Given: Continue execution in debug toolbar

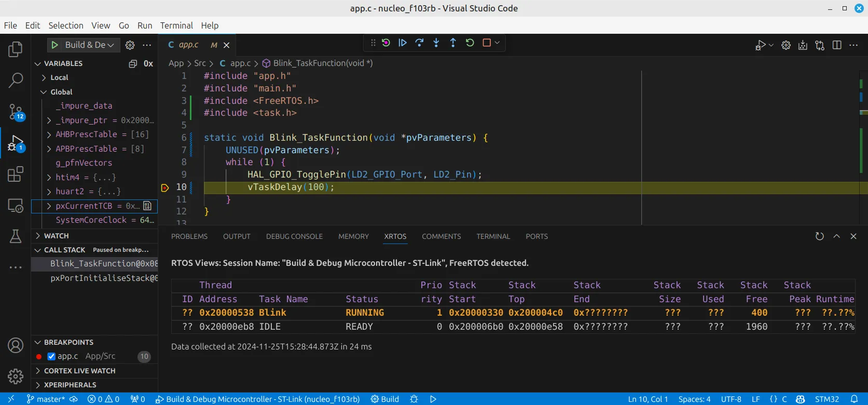Looking at the screenshot, I should click(x=403, y=43).
